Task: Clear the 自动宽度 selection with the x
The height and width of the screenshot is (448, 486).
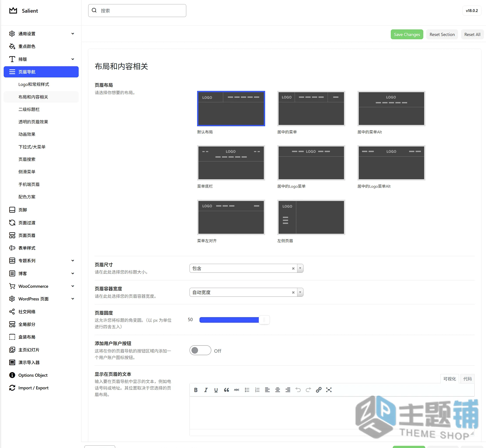Action: pyautogui.click(x=293, y=292)
